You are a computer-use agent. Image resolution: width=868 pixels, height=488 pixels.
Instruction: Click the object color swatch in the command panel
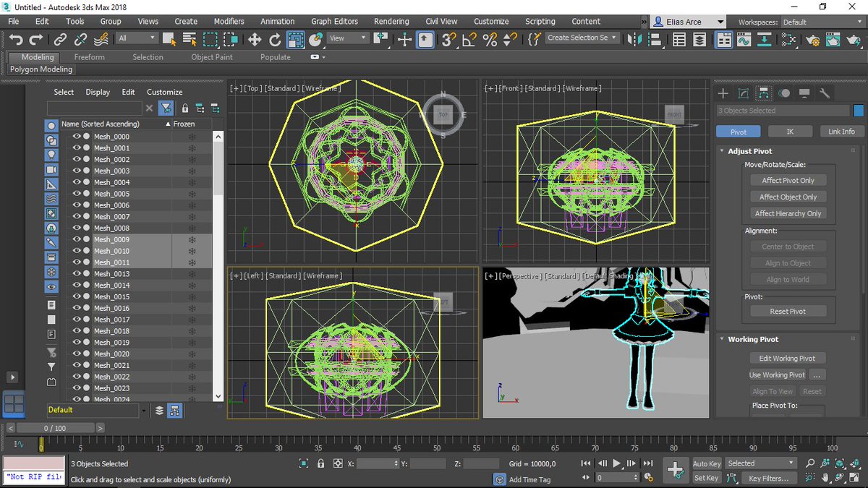(859, 111)
